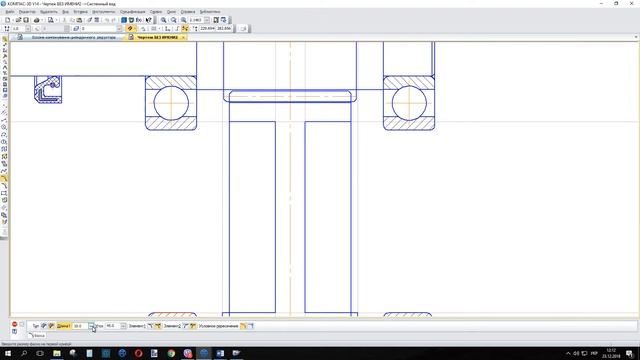Click the context help arrow icon

pos(149,20)
